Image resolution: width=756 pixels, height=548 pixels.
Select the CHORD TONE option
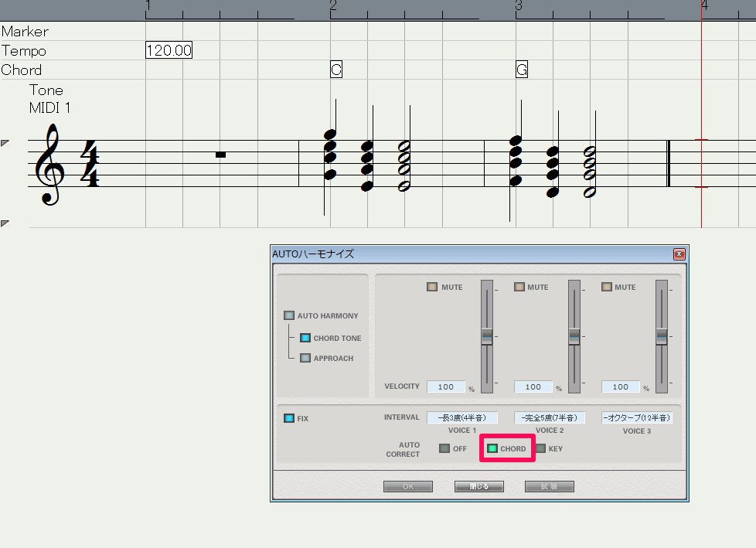(x=305, y=338)
